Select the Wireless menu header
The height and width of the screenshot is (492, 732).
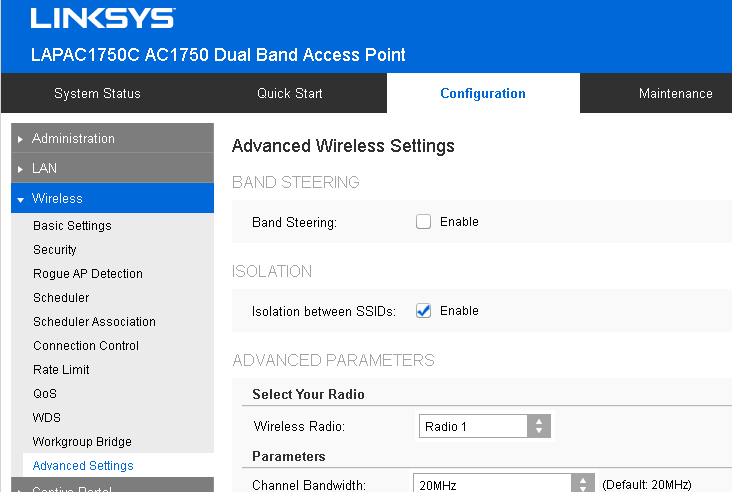click(113, 198)
